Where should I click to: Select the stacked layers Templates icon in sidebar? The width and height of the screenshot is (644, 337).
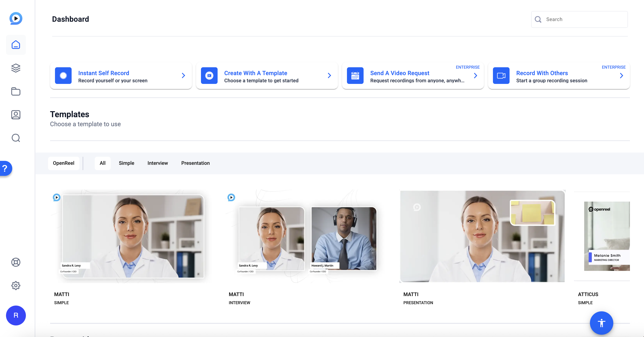point(16,68)
